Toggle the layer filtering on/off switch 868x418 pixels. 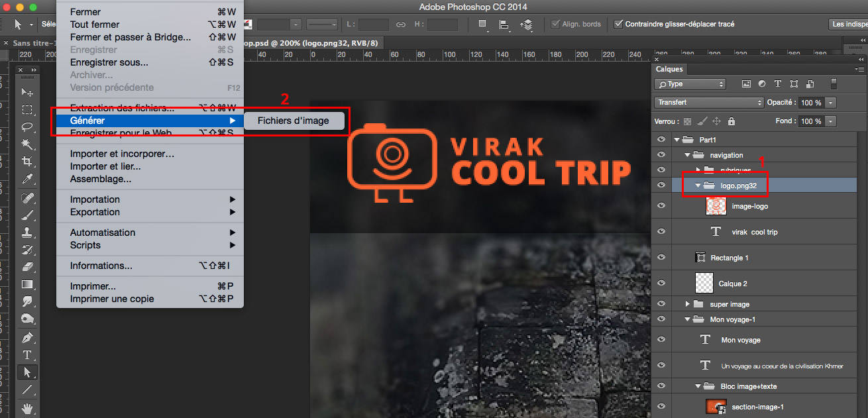(x=834, y=84)
